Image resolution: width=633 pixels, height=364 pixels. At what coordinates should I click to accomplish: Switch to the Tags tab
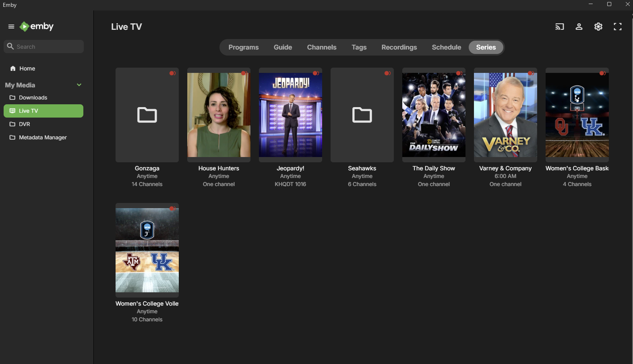coord(359,47)
